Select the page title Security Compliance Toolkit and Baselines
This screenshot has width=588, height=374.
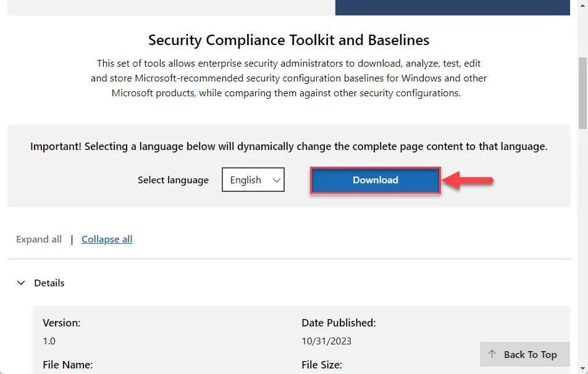[288, 40]
